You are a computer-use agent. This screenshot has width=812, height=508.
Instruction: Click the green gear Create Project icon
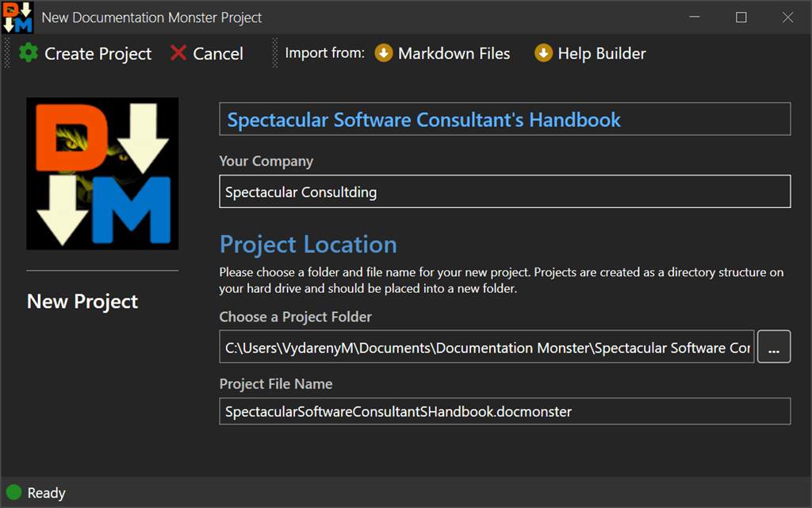(29, 53)
